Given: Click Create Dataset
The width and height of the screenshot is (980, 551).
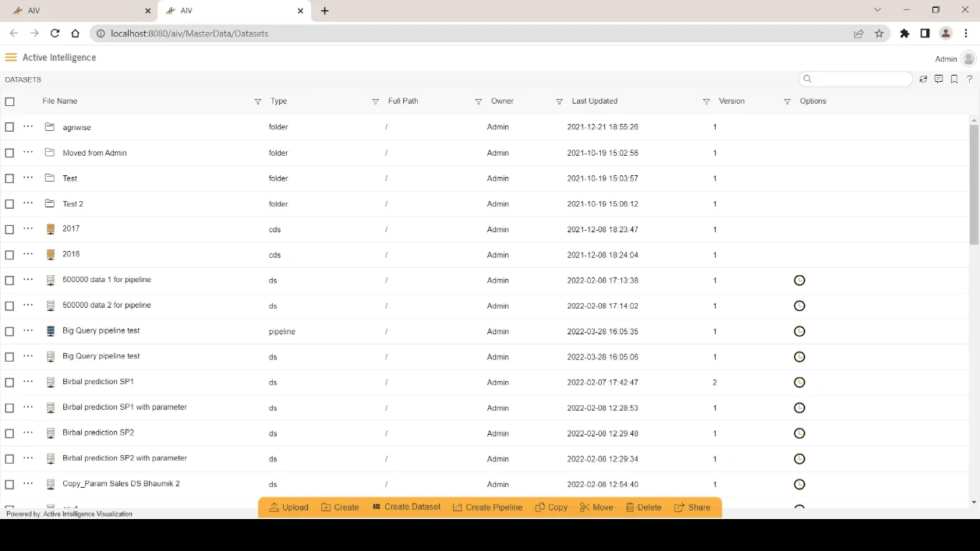Looking at the screenshot, I should tap(406, 507).
